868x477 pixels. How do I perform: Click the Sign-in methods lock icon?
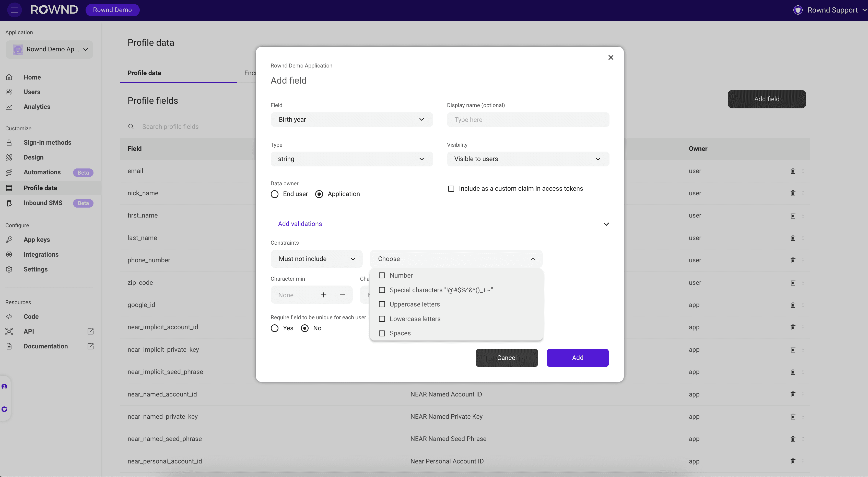pyautogui.click(x=9, y=143)
